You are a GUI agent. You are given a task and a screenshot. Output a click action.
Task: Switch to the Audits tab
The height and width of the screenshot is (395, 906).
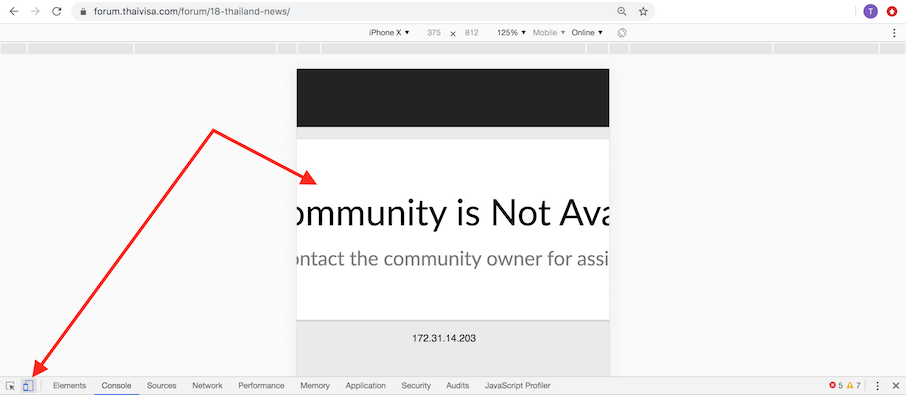pyautogui.click(x=458, y=386)
